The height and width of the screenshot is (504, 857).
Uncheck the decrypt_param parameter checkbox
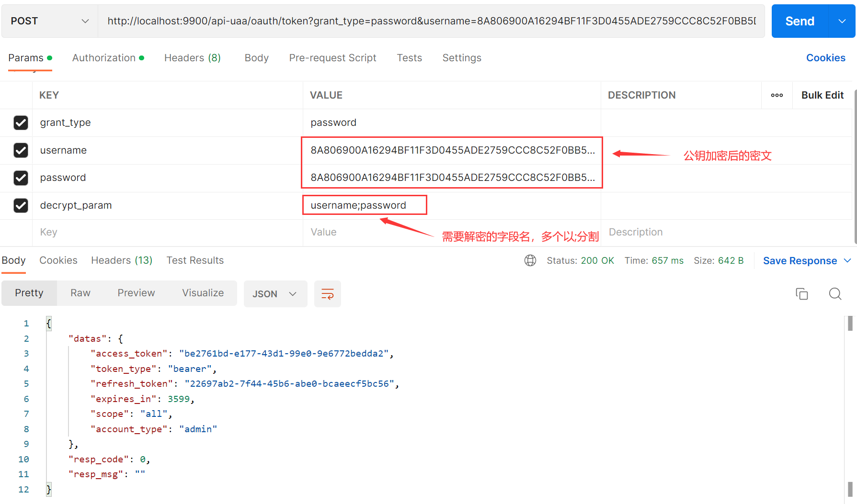click(21, 205)
